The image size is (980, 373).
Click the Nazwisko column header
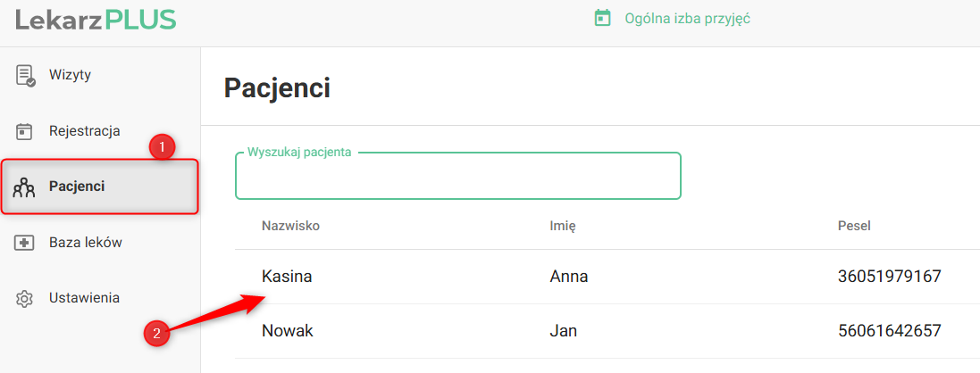point(290,226)
